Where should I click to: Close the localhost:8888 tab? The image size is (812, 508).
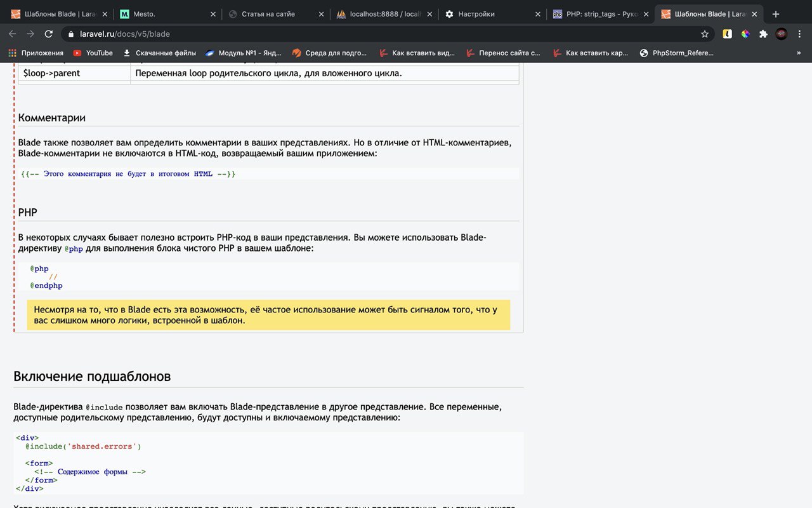point(429,14)
